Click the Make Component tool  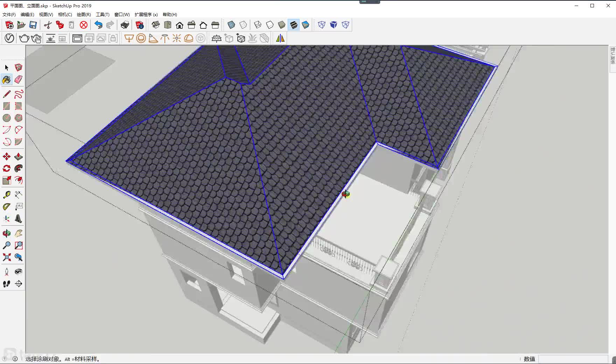click(19, 68)
